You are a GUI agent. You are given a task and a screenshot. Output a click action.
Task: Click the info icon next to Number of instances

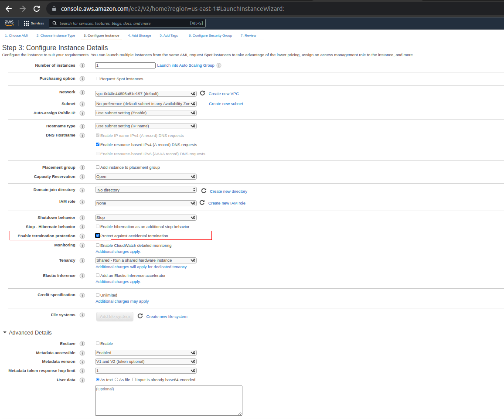point(82,65)
